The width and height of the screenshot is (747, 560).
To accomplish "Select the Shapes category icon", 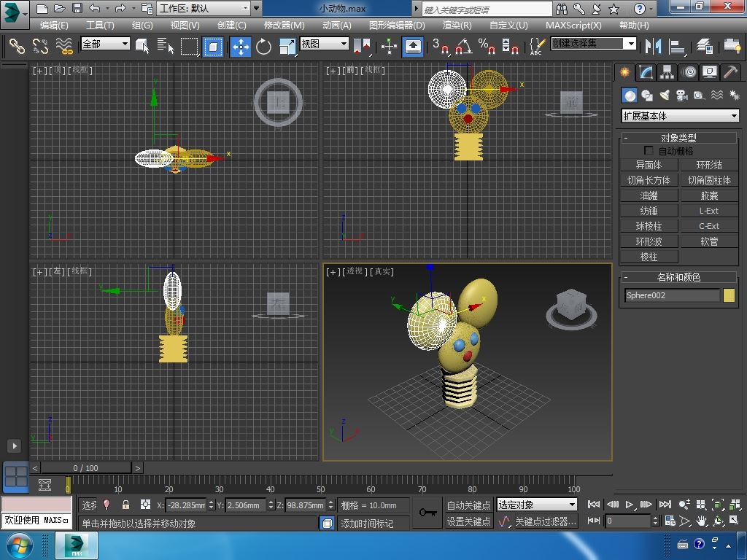I will (x=647, y=96).
